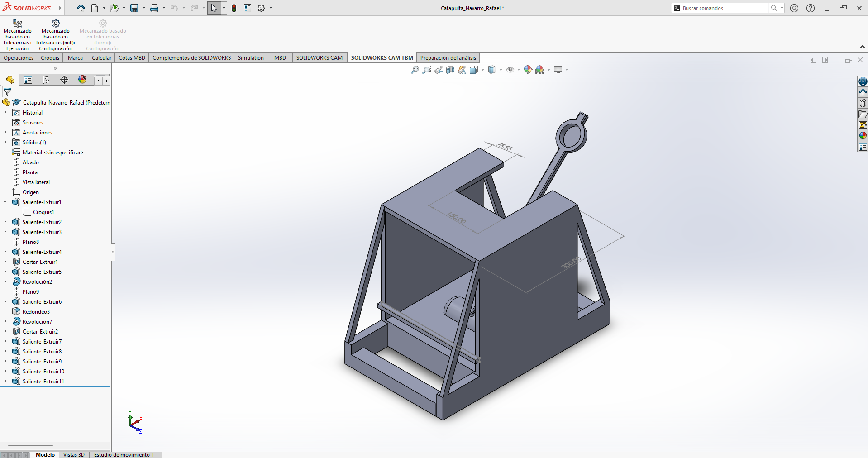Collapse the CommandManager ribbon chevron
The height and width of the screenshot is (458, 868).
(862, 47)
